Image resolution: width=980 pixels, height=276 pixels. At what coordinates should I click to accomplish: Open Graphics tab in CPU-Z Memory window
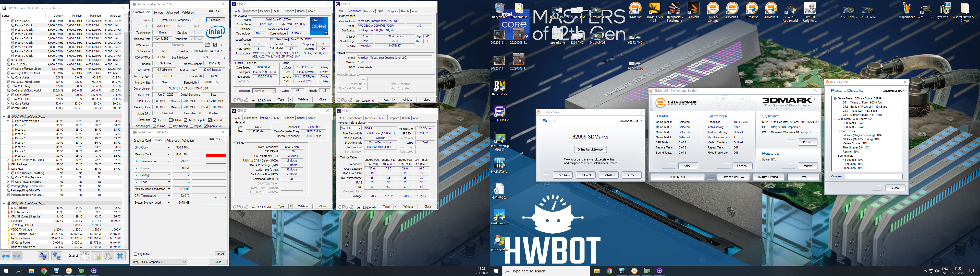pyautogui.click(x=289, y=118)
